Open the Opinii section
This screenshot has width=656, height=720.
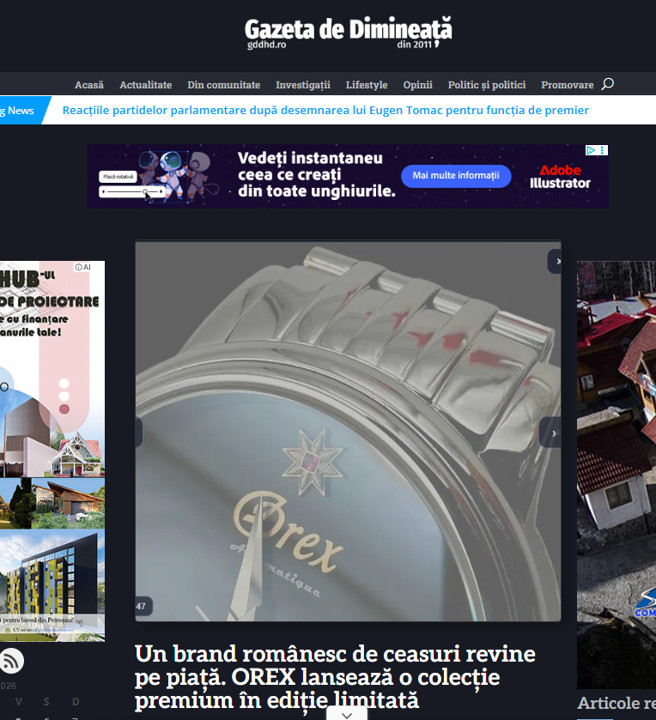click(x=418, y=85)
